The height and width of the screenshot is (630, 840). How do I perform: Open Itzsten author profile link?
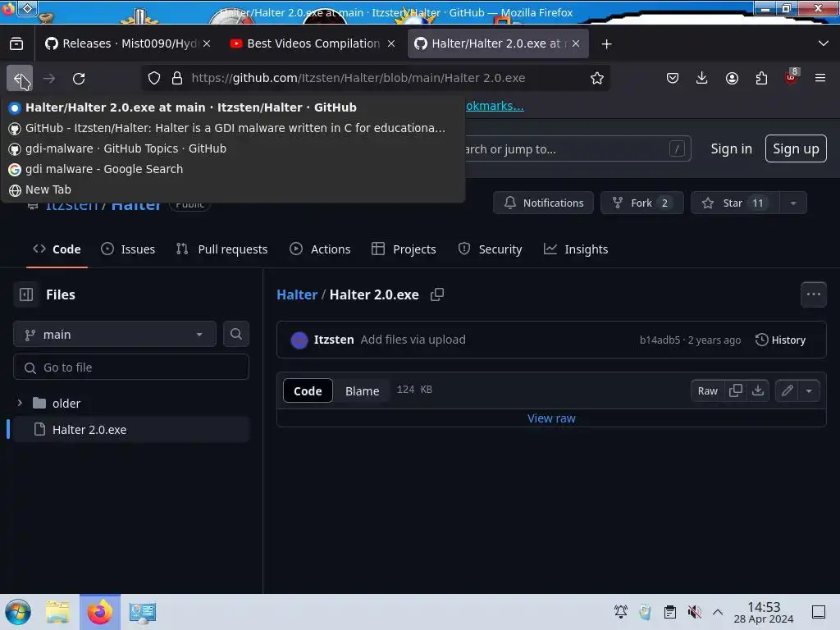pos(334,340)
